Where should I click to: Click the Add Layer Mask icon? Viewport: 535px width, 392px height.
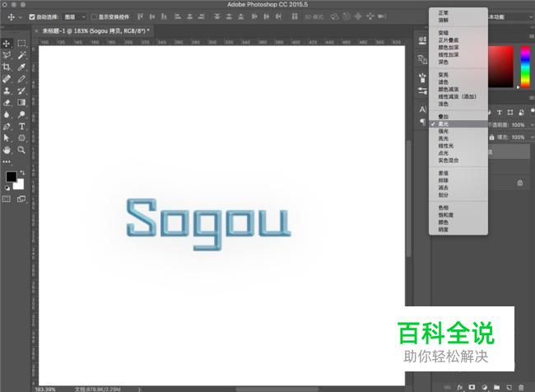(x=472, y=387)
